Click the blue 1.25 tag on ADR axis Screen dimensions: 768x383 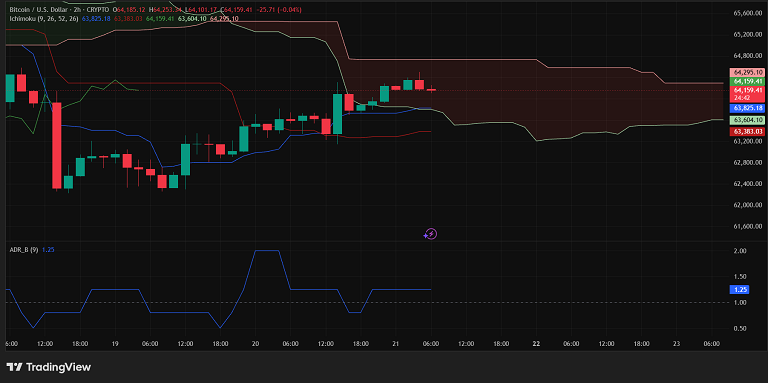point(739,289)
